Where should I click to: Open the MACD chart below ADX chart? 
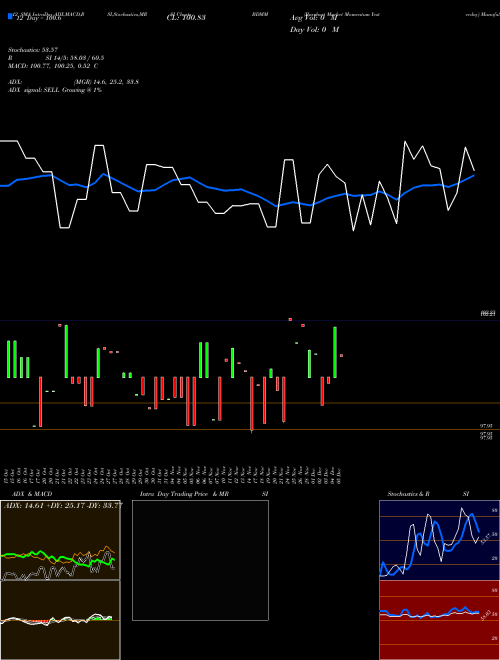pos(60,620)
